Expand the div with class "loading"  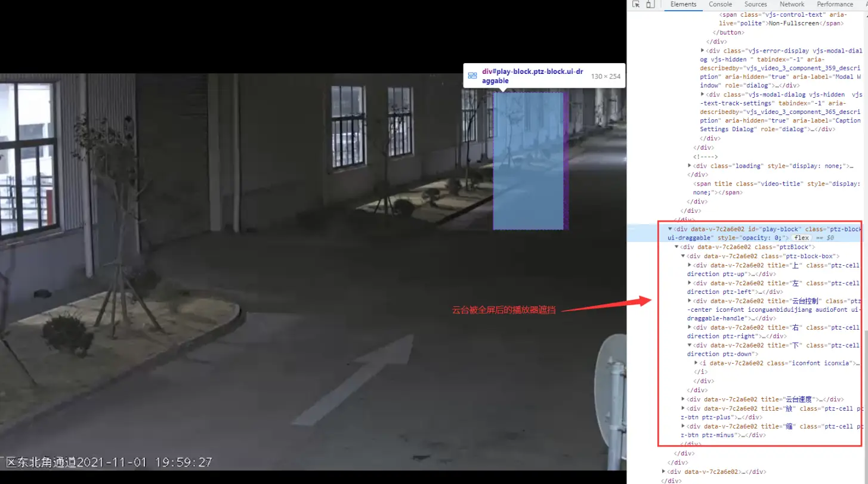[x=690, y=166]
